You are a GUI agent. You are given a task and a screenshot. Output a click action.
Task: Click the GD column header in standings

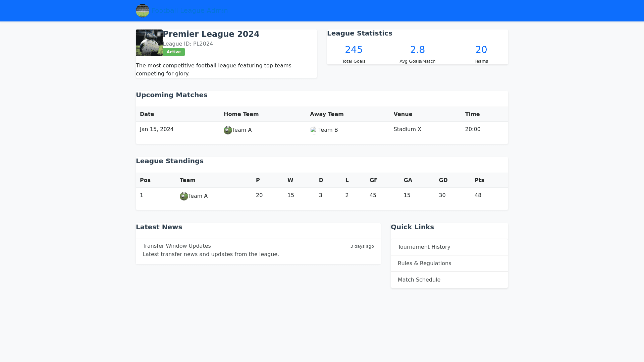pyautogui.click(x=443, y=180)
